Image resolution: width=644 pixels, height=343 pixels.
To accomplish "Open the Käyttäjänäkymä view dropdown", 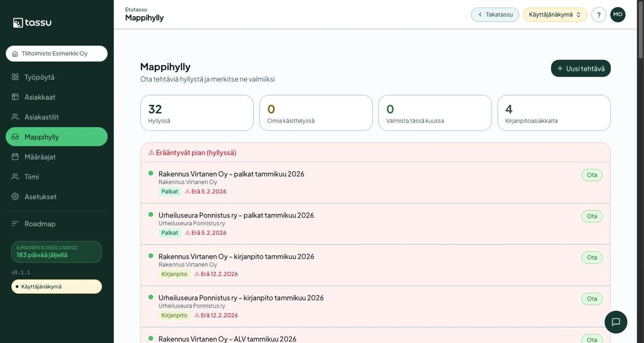I will tap(555, 15).
